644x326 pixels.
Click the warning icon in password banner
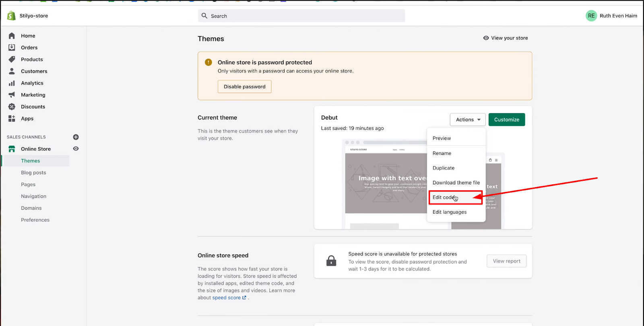[x=208, y=62]
